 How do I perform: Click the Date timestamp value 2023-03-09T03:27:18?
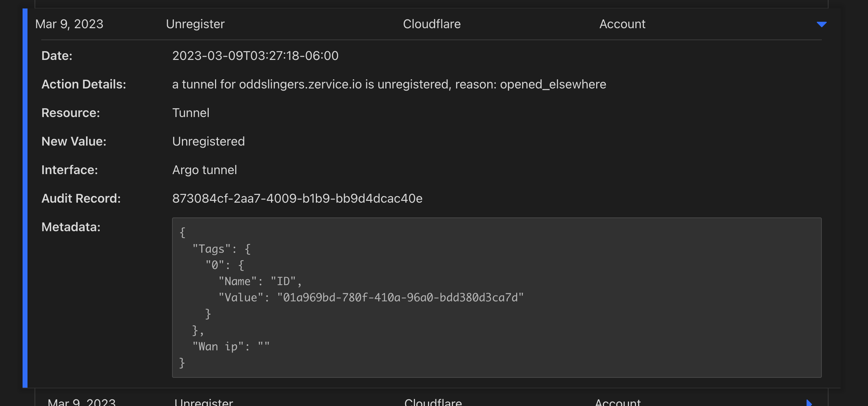(x=255, y=56)
